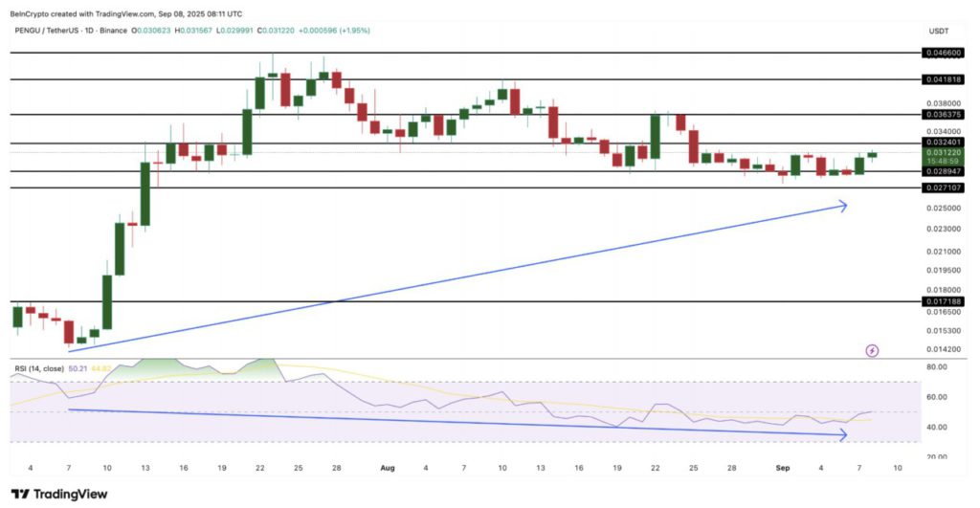Viewport: 980px width, 508px height.
Task: Click the 0.041818 resistance level label
Action: tap(943, 79)
